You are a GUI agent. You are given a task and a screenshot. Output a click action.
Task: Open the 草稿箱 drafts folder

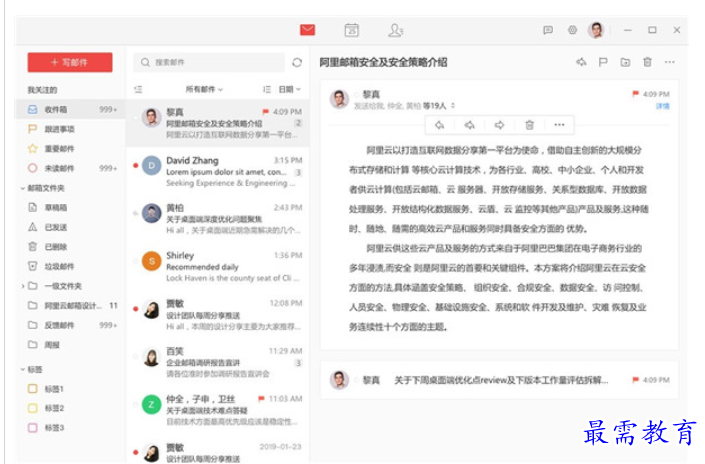click(71, 207)
